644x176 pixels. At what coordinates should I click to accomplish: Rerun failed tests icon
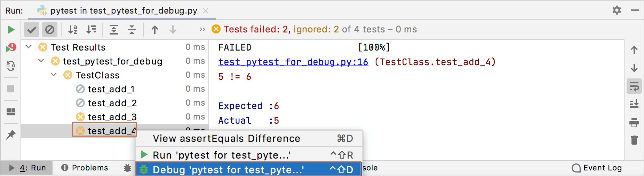[x=11, y=48]
